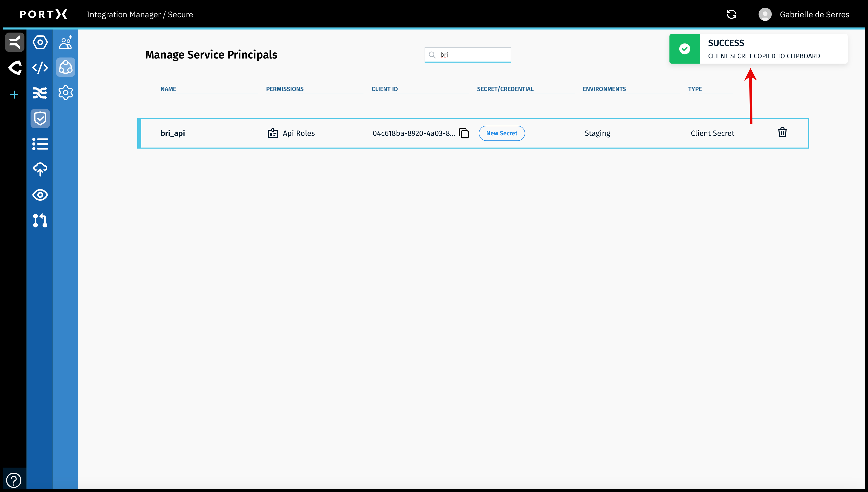Click the trash icon on the bri_api row
The width and height of the screenshot is (868, 492).
[x=782, y=133]
